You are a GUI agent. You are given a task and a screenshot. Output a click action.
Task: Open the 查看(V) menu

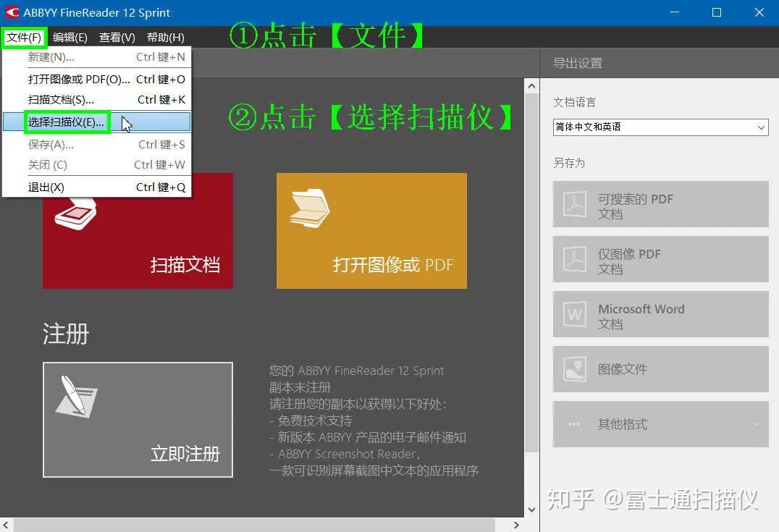117,37
